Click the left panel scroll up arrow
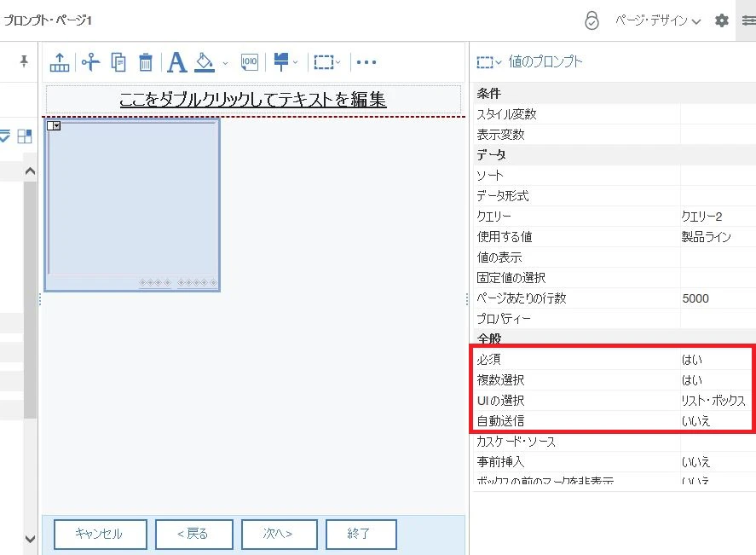Screen dimensions: 756x555 [x=30, y=171]
